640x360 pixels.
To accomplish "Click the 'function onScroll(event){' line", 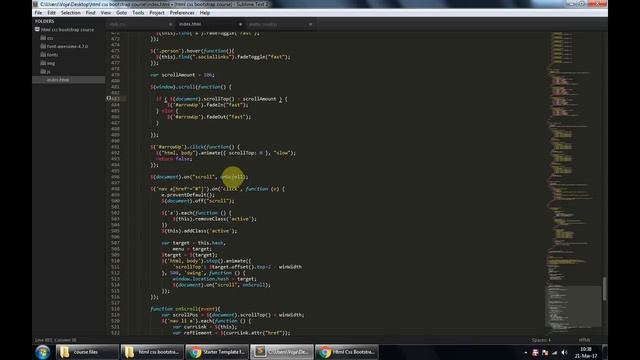I will pyautogui.click(x=185, y=309).
